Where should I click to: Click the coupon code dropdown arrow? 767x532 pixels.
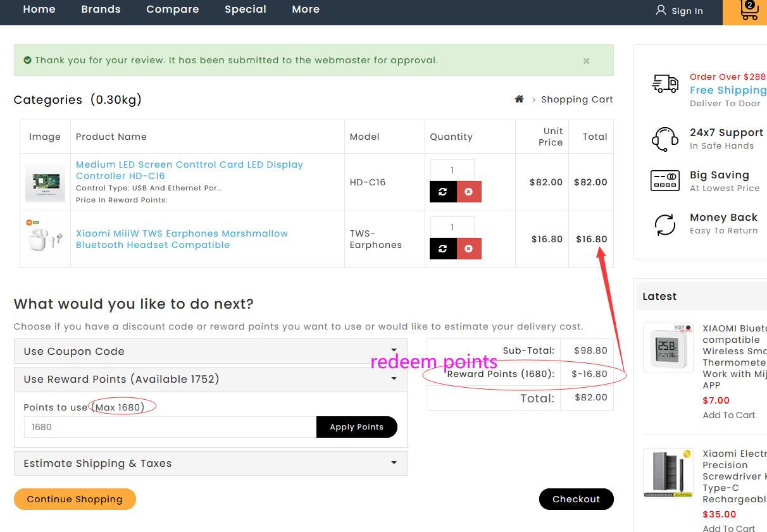(394, 350)
